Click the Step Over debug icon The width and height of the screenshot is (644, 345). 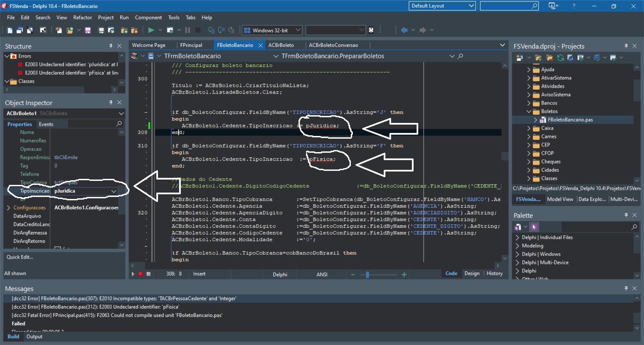tap(221, 30)
